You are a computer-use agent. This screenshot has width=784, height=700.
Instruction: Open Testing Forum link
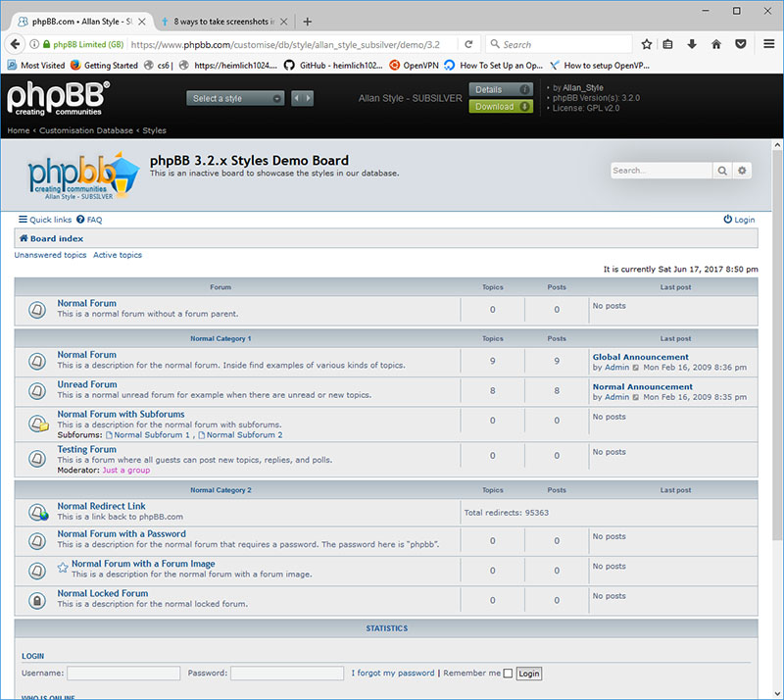(86, 449)
